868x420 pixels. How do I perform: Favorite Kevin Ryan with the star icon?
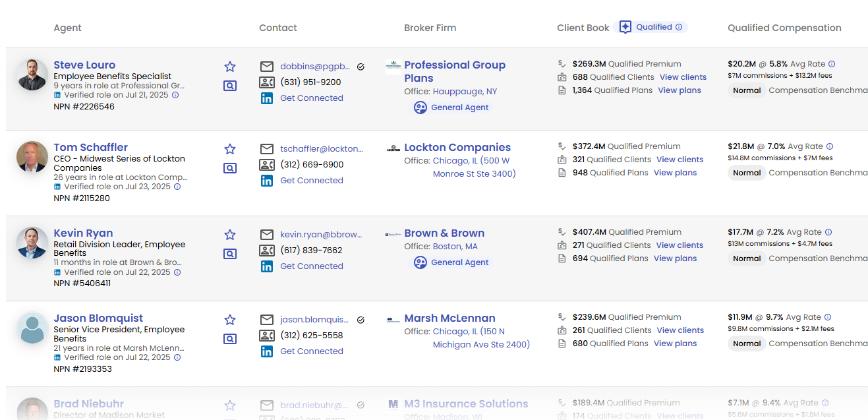[x=230, y=235]
